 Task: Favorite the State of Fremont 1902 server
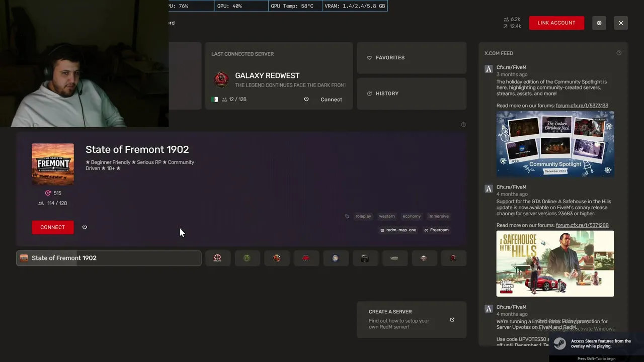(x=85, y=227)
